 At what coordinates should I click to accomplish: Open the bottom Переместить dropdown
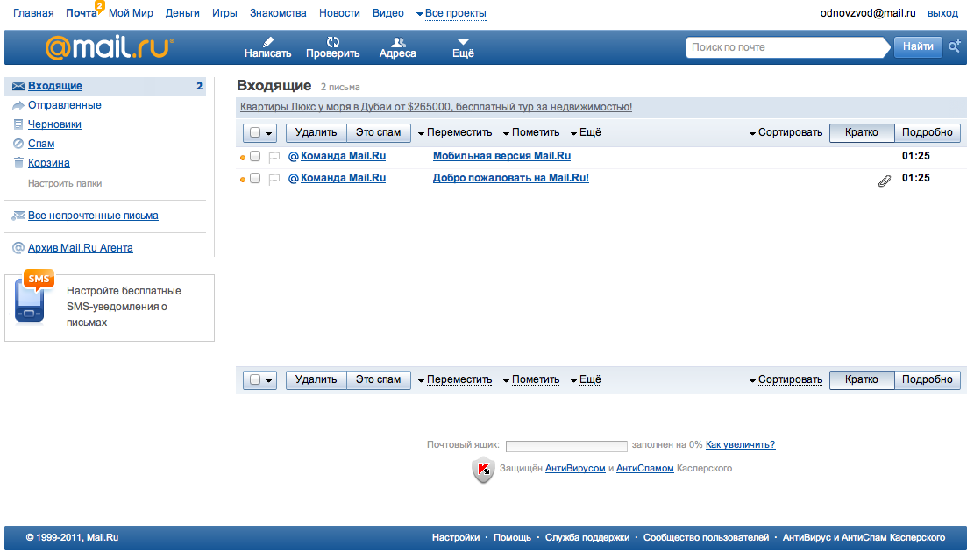click(455, 380)
